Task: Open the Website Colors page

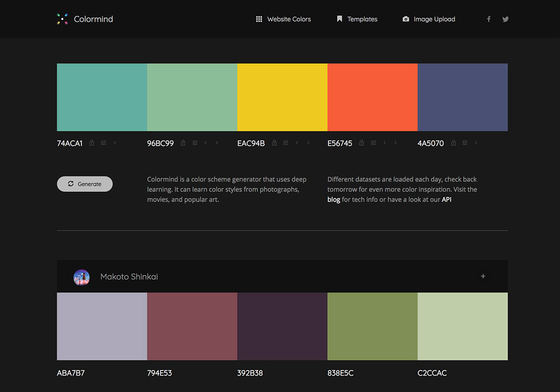Action: pyautogui.click(x=283, y=19)
